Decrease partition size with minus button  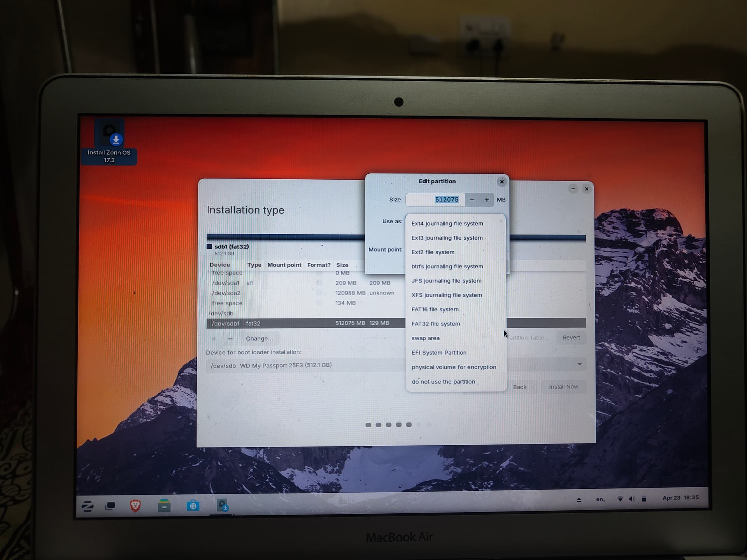tap(472, 200)
